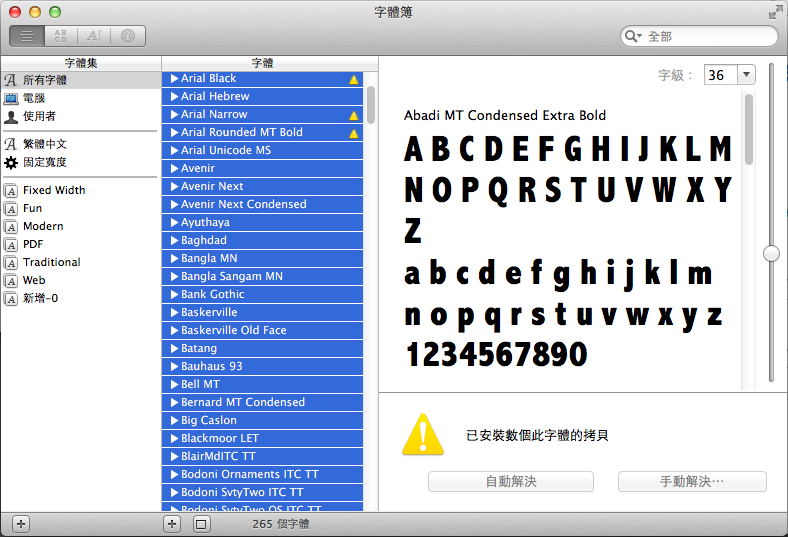Click warning icon beside Arial Rounded MT Bold
Viewport: 788px width, 537px height.
coord(354,133)
